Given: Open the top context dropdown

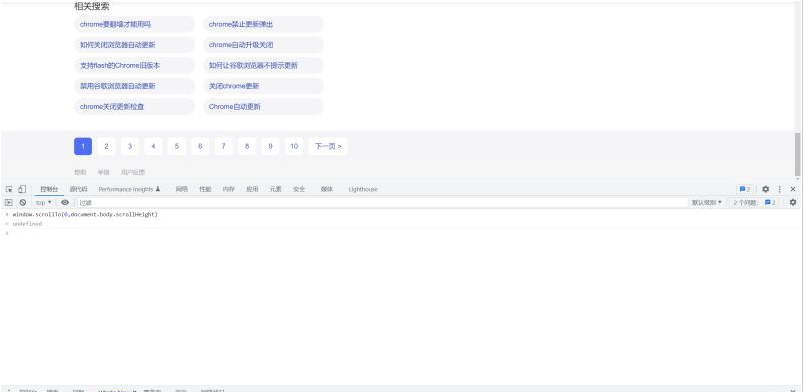Looking at the screenshot, I should (44, 202).
